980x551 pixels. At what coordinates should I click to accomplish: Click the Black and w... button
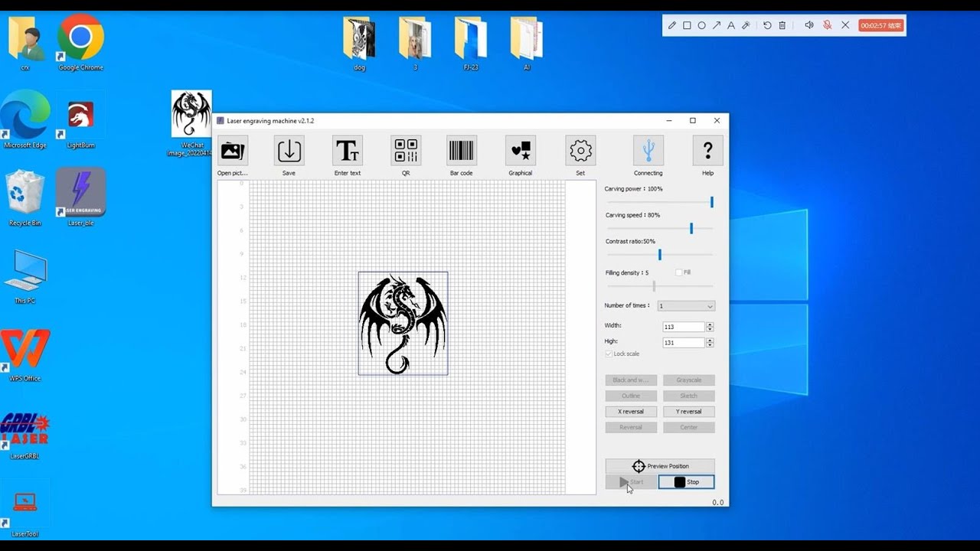pyautogui.click(x=631, y=380)
